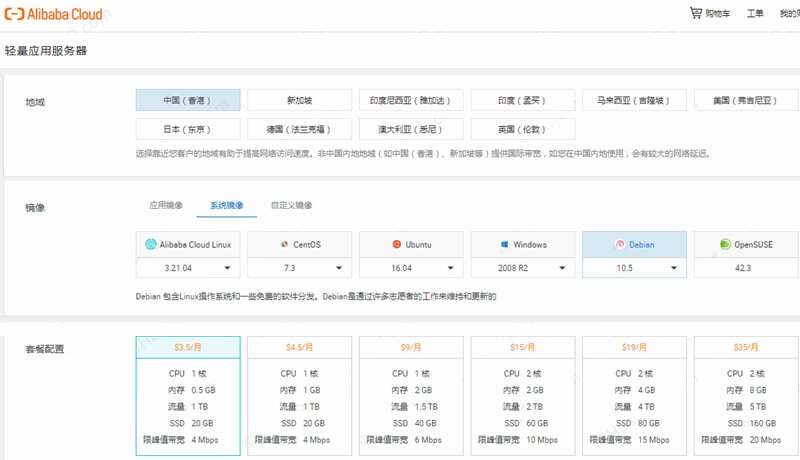Click the '160 GB' SSD value
This screenshot has width=800, height=460.
763,423
